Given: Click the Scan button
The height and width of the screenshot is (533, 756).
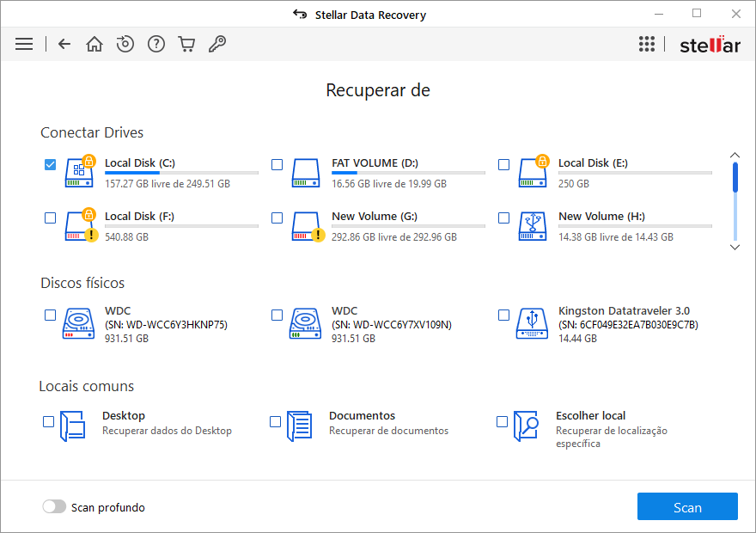Looking at the screenshot, I should pos(687,507).
